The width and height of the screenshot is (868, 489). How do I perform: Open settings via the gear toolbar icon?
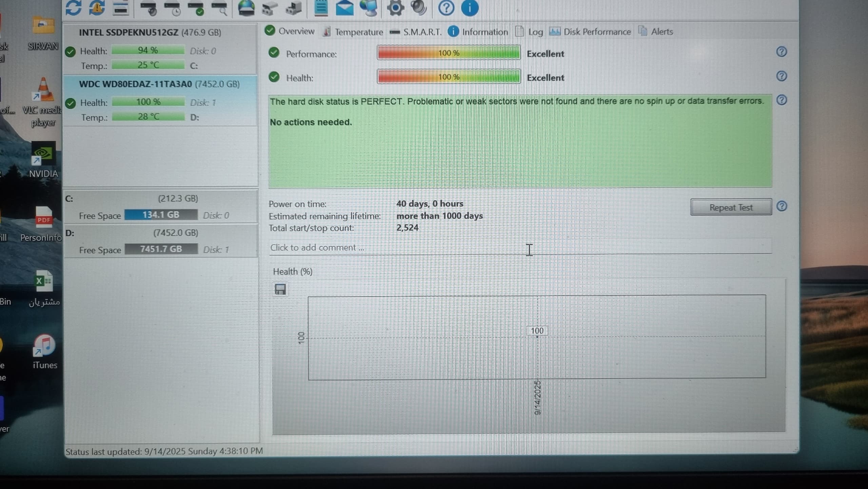pyautogui.click(x=395, y=7)
